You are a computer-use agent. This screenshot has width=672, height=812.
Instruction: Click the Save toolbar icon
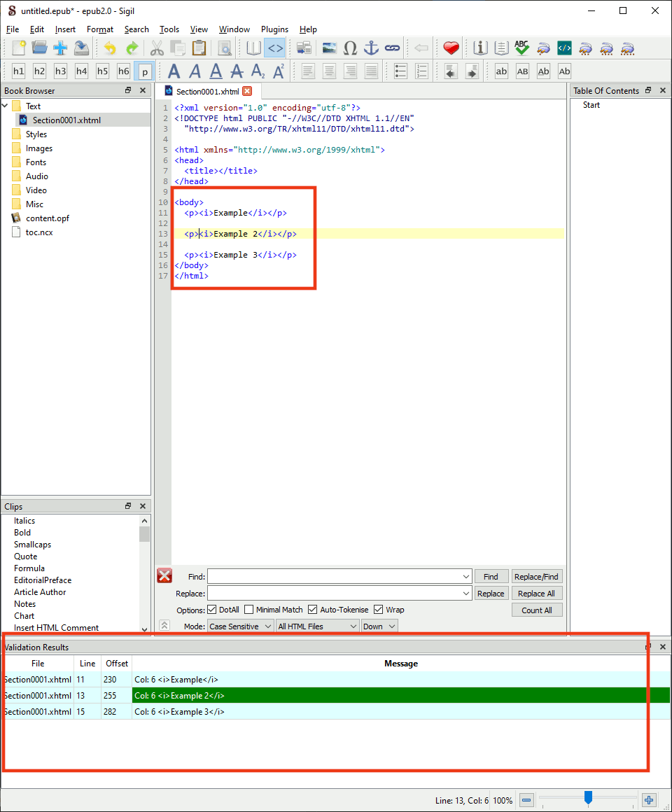[81, 48]
